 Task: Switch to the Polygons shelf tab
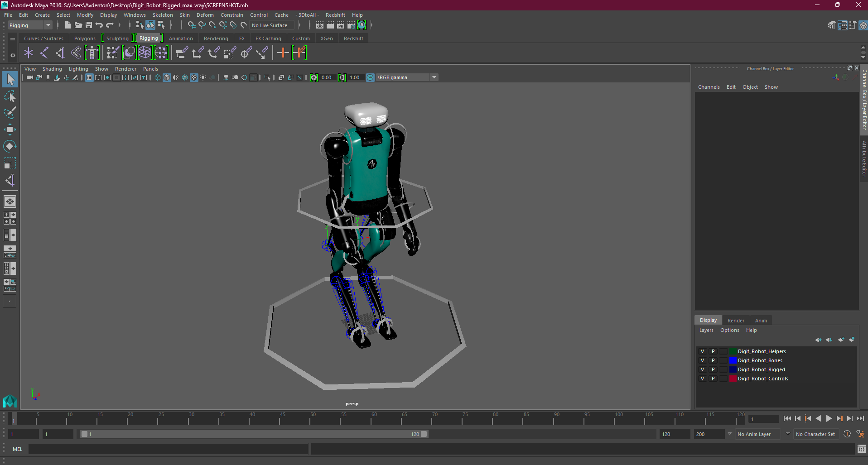point(85,38)
